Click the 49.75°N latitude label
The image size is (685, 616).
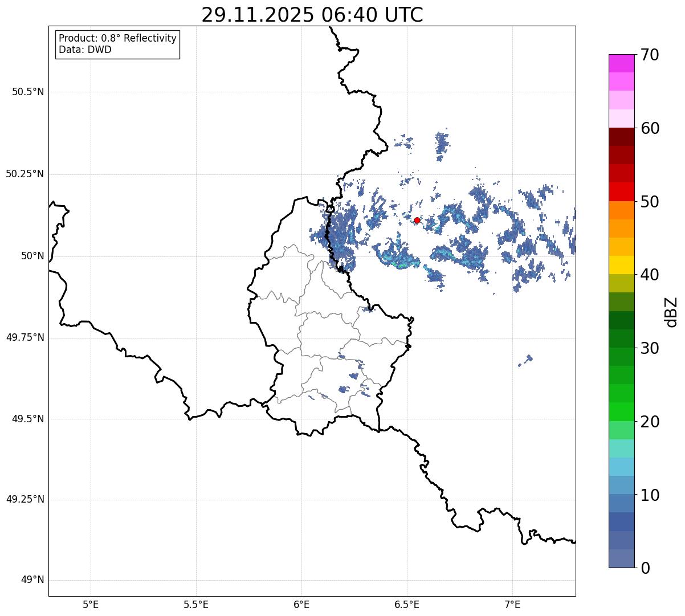(x=25, y=337)
